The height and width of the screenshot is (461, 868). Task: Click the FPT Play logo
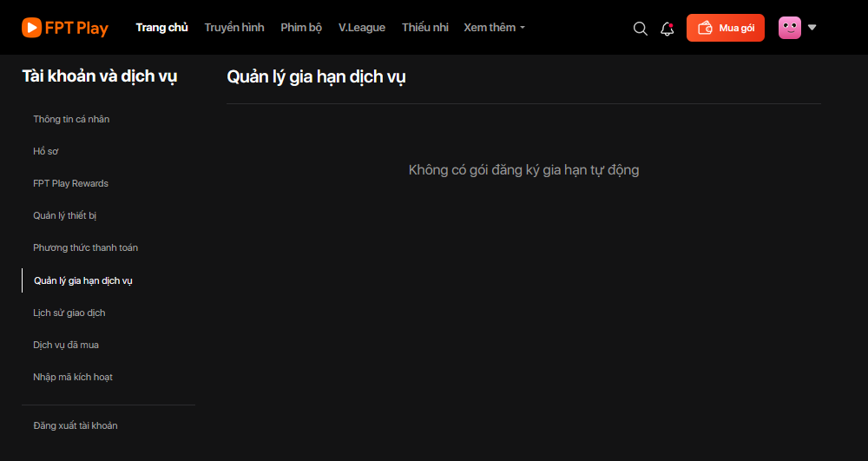point(65,28)
